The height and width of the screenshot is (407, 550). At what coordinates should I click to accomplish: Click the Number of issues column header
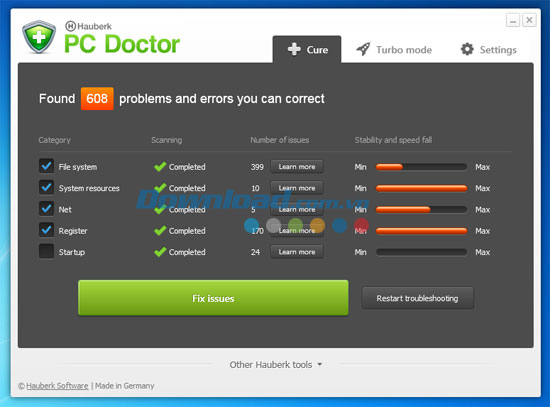coord(280,140)
